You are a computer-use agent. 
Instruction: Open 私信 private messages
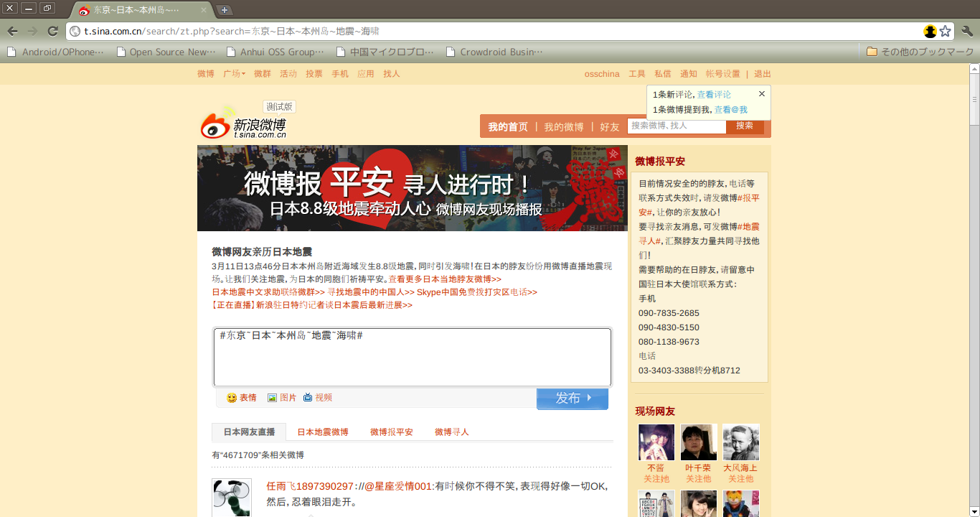pos(663,74)
